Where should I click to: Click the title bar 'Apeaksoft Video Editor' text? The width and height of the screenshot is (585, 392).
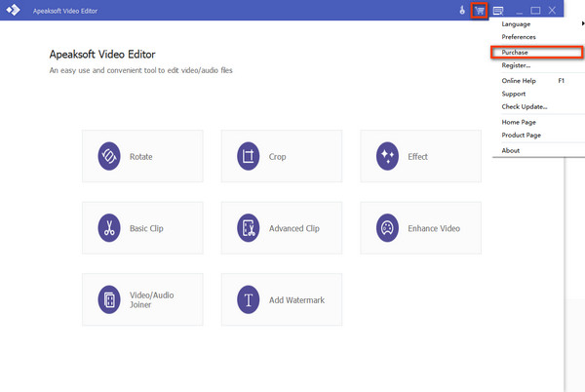[x=65, y=11]
